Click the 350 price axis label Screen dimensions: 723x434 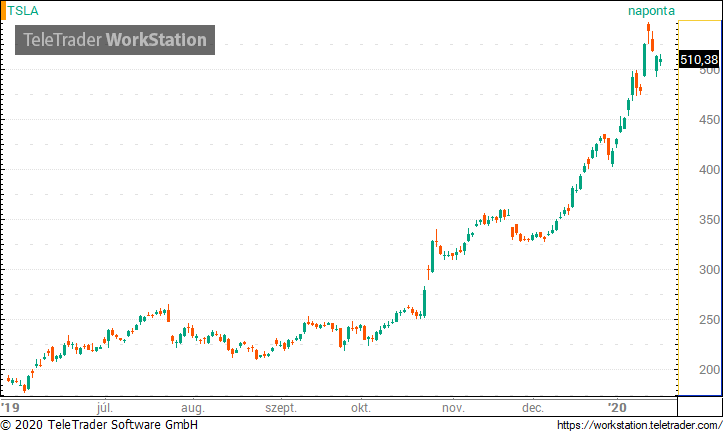click(x=709, y=220)
